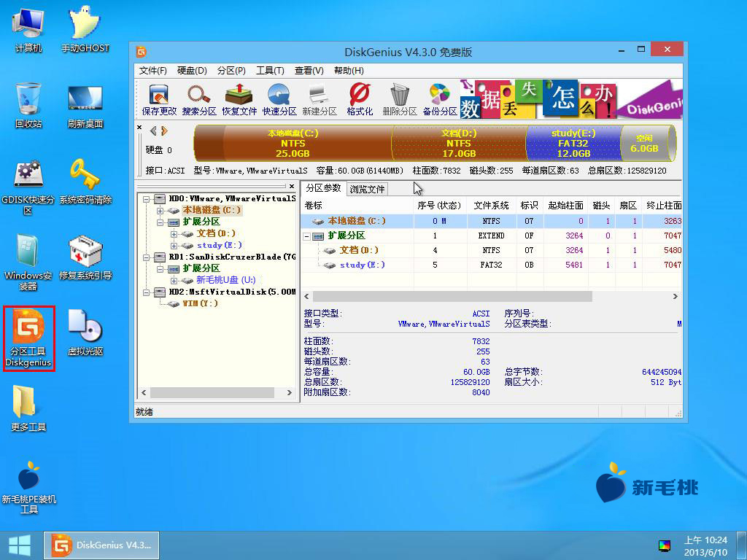Open the Computer (计算机) desktop icon
This screenshot has width=747, height=560.
[x=28, y=29]
